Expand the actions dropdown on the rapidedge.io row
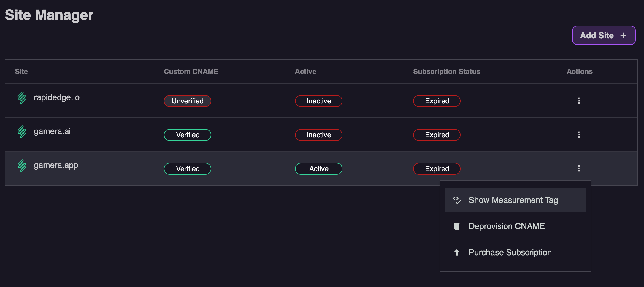Viewport: 644px width, 287px height. click(x=579, y=101)
